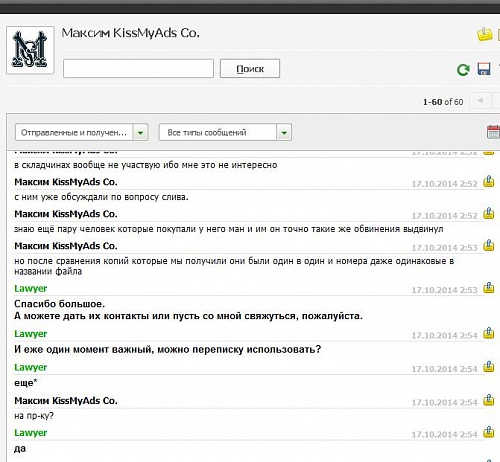Click the final message 'да'

click(x=20, y=448)
